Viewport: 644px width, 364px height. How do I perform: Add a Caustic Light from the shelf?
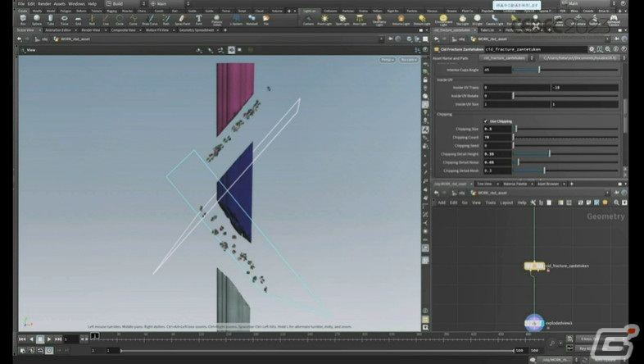coord(495,20)
